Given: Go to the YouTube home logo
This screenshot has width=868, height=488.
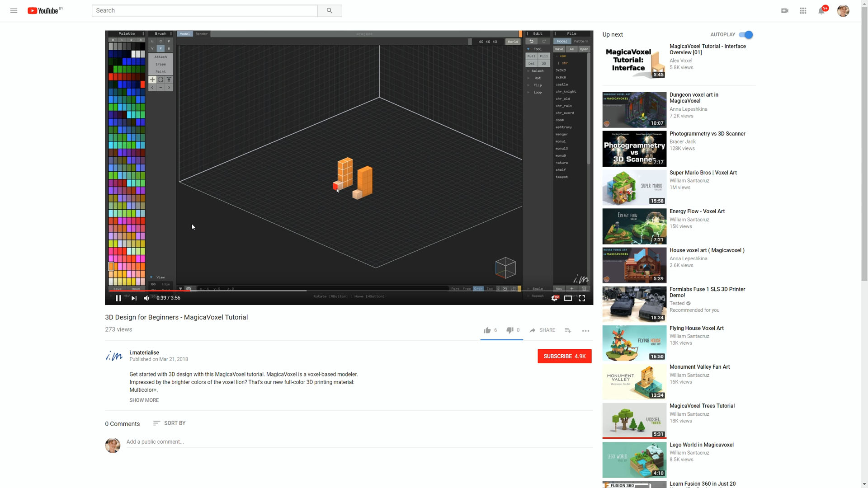Looking at the screenshot, I should pyautogui.click(x=43, y=10).
